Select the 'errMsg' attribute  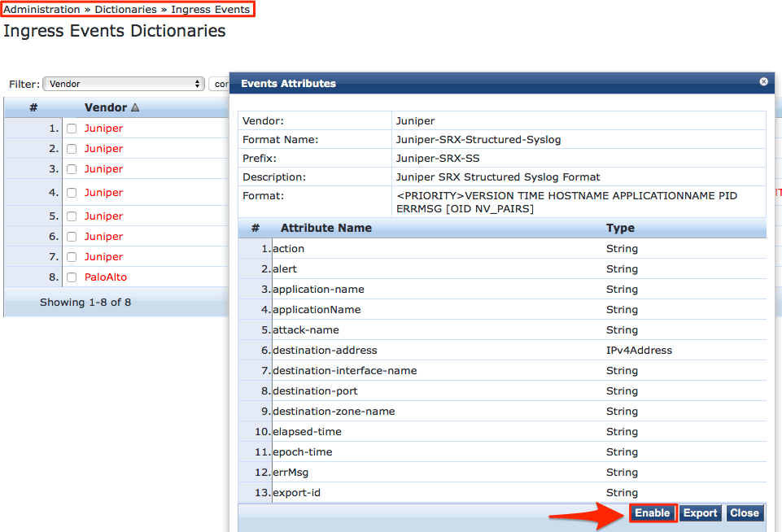click(502, 473)
